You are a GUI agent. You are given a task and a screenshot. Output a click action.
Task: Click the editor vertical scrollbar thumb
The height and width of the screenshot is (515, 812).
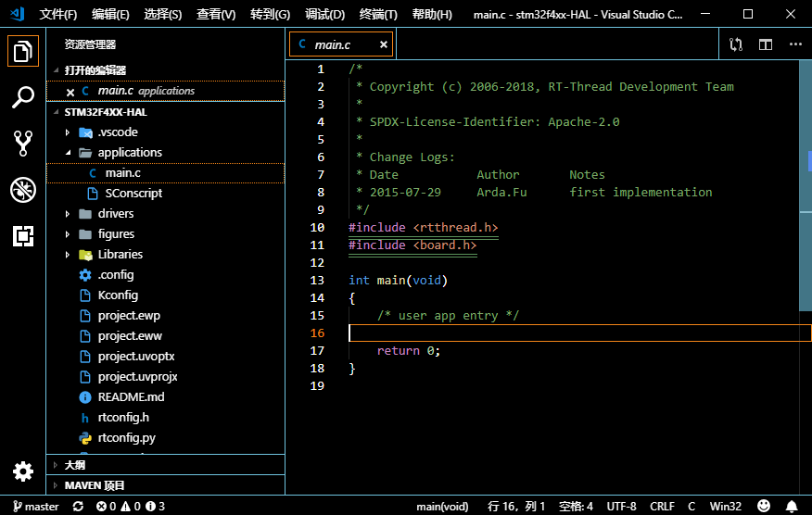(806, 185)
